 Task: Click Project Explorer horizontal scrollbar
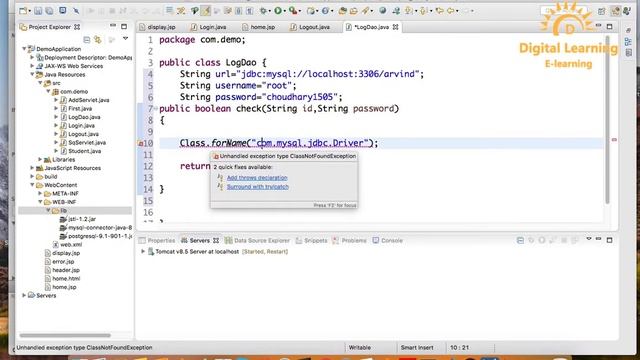coord(65,336)
